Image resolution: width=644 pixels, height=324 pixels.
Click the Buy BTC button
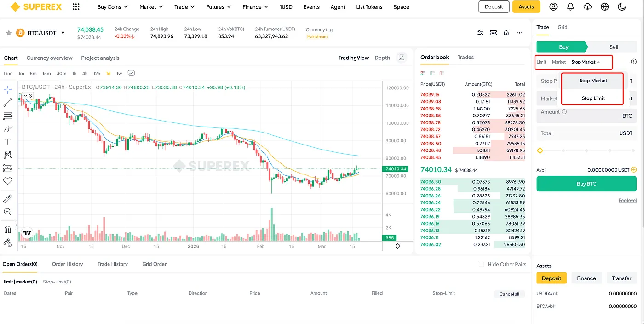[x=586, y=184]
